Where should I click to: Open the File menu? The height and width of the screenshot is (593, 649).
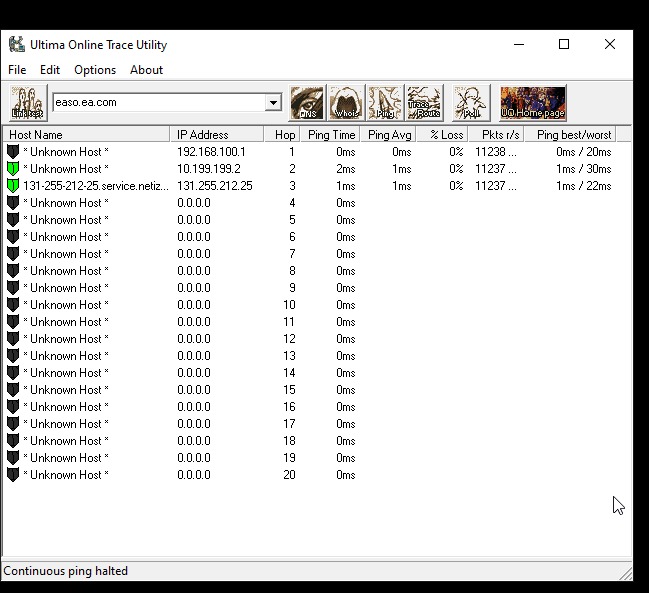coord(17,70)
